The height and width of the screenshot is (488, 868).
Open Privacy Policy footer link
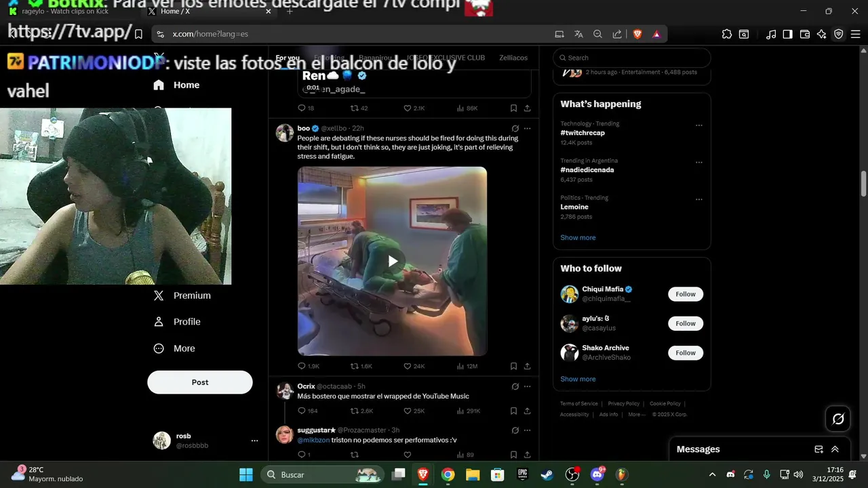coord(624,404)
